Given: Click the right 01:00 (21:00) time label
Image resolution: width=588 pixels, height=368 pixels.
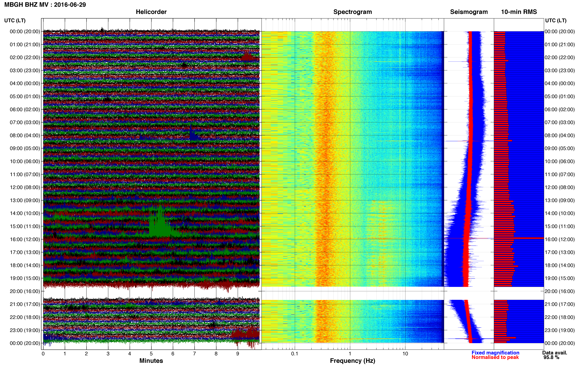Looking at the screenshot, I should pyautogui.click(x=560, y=45).
